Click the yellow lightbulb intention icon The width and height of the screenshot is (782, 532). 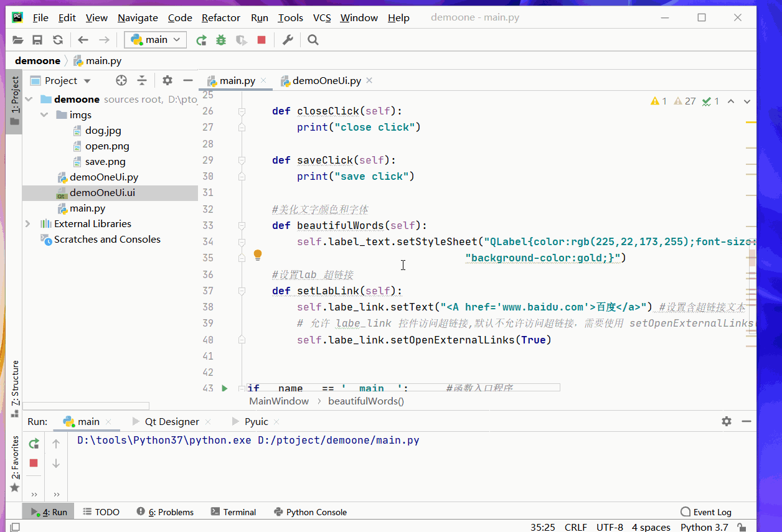pos(258,255)
